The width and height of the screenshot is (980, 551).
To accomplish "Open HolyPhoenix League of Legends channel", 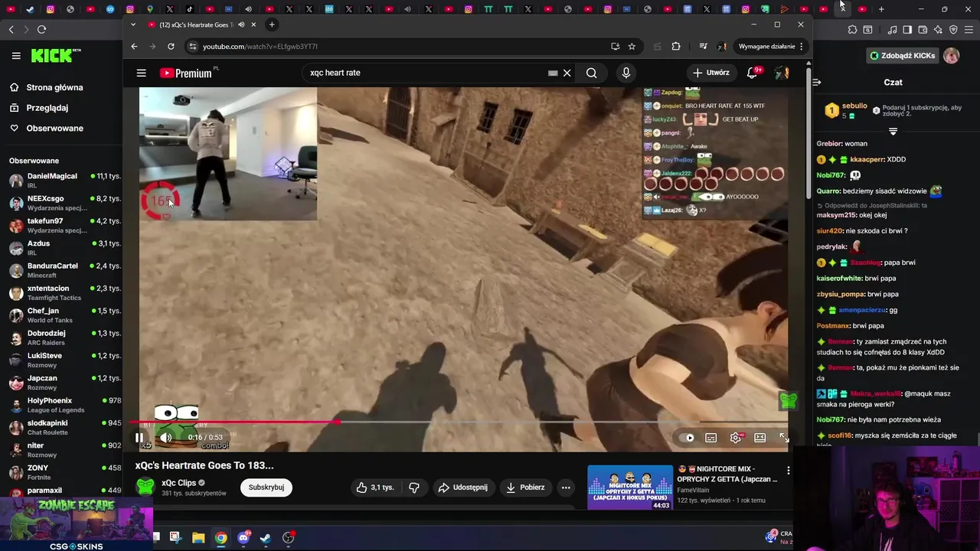I will [x=64, y=405].
